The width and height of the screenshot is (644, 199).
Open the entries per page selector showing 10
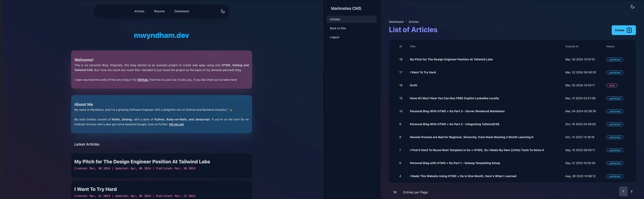[x=395, y=192]
